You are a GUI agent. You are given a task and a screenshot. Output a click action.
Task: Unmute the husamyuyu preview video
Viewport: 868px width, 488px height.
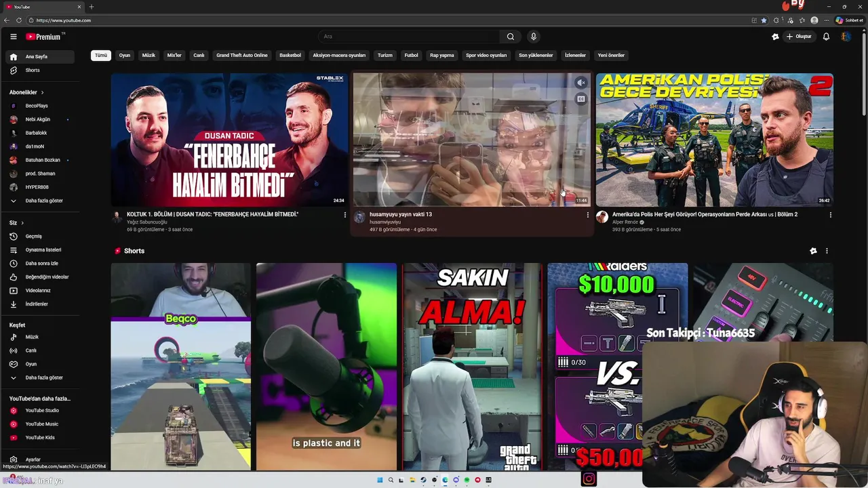pos(581,83)
